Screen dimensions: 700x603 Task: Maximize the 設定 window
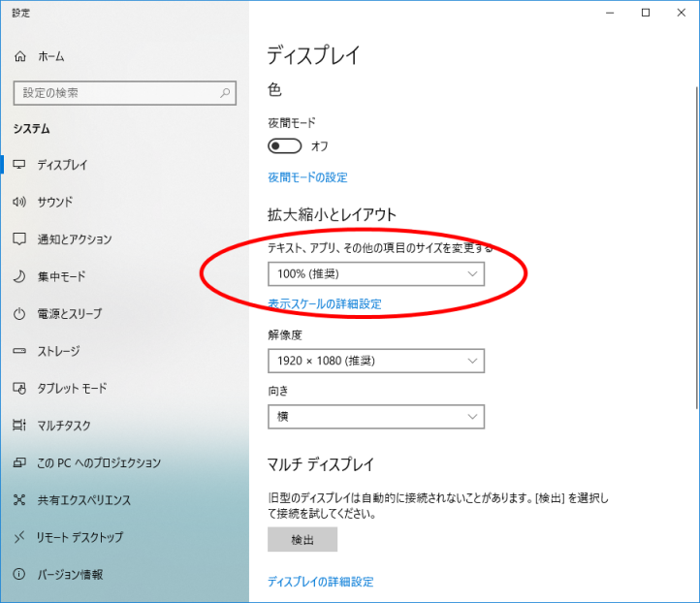click(x=646, y=13)
